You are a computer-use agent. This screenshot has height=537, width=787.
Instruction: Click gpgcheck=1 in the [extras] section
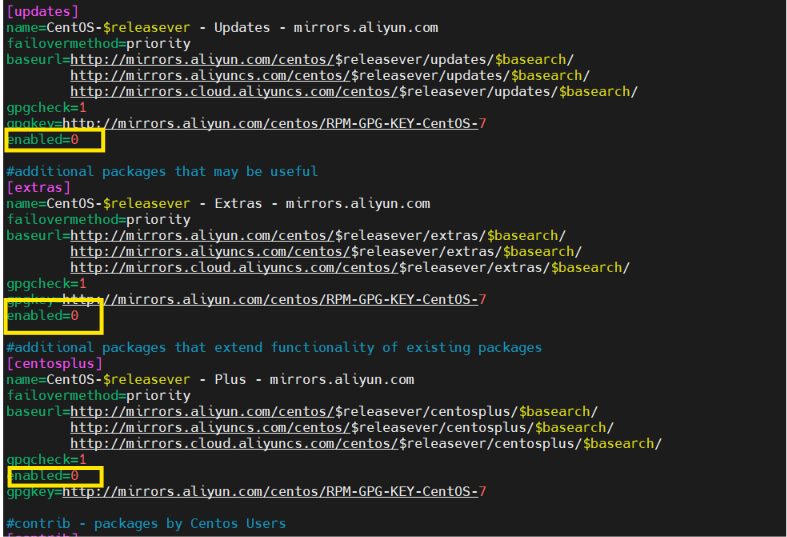coord(46,284)
